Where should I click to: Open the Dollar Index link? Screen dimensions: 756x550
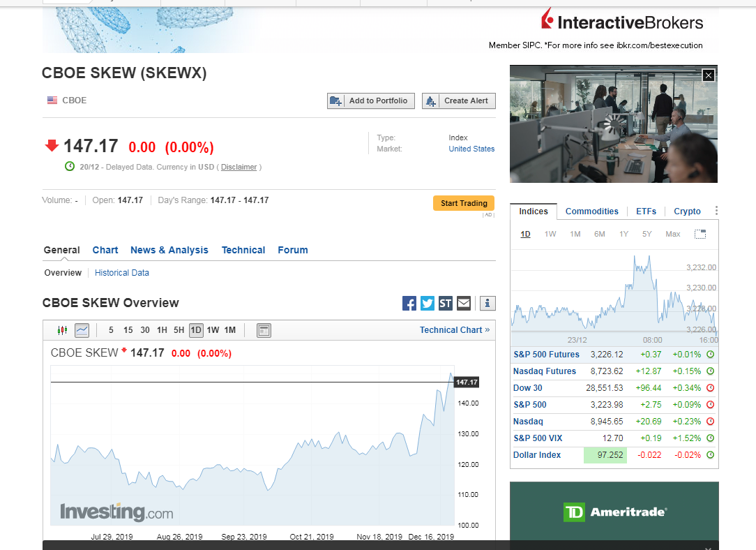tap(536, 455)
